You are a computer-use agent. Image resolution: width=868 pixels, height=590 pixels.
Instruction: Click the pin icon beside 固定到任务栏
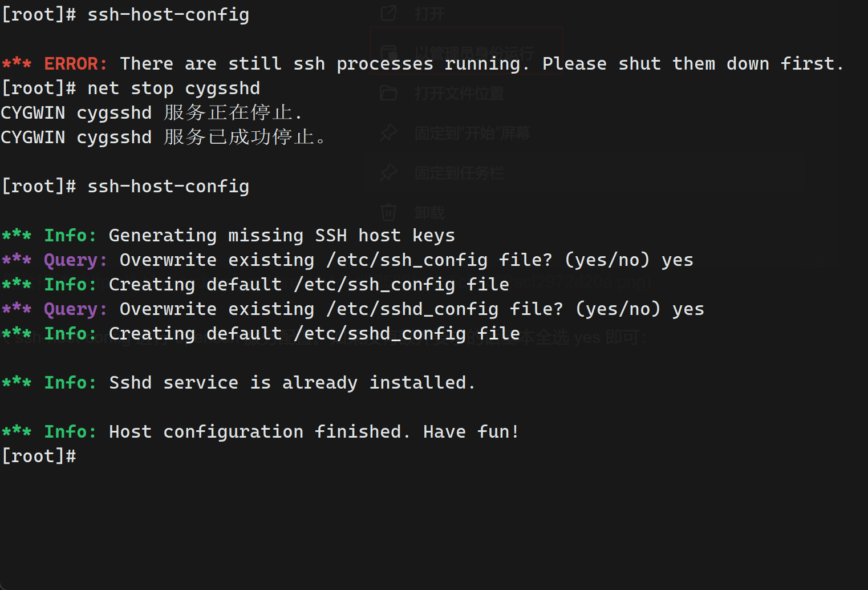[388, 172]
